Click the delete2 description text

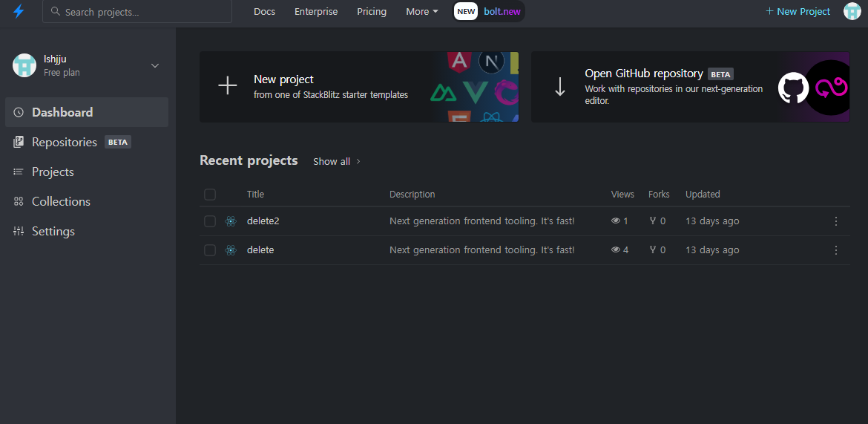481,221
